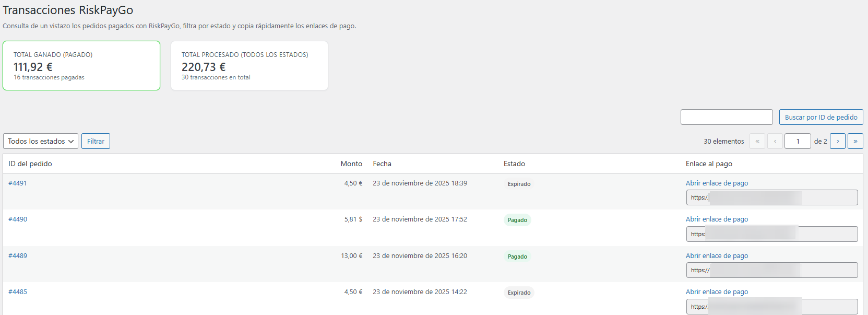
Task: Open order #4490
Action: [18, 219]
